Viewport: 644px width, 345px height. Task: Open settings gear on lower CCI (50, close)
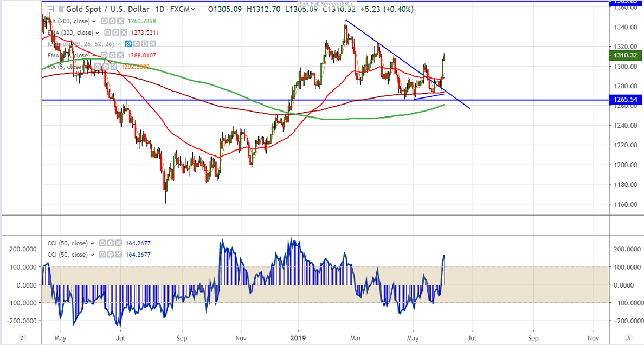pos(110,255)
